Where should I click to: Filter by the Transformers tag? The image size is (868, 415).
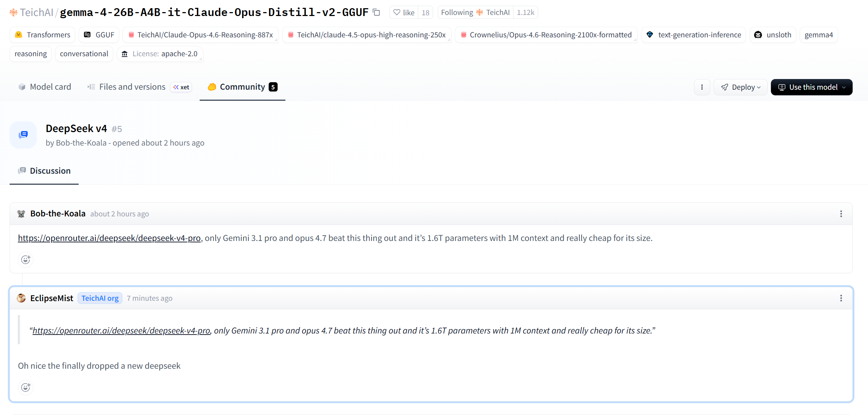click(x=42, y=35)
